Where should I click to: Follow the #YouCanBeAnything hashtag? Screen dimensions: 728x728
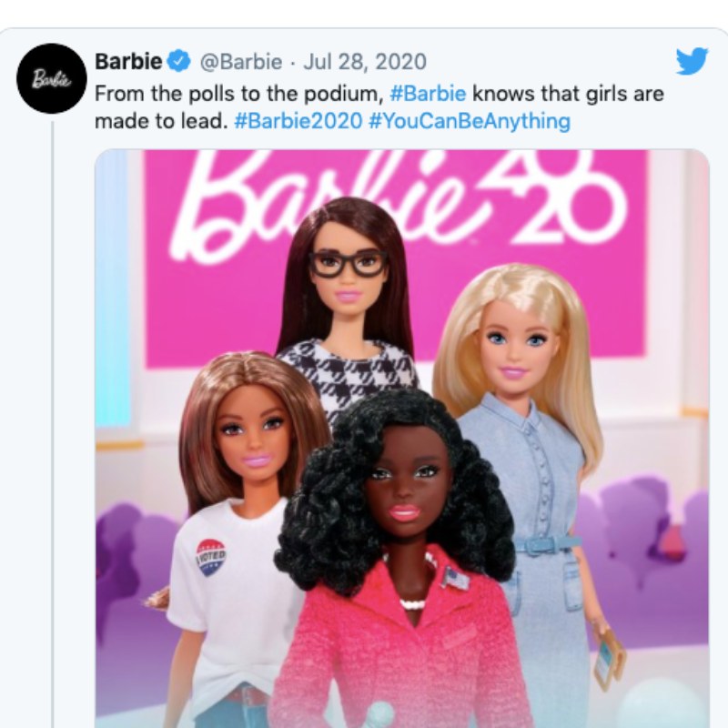469,122
